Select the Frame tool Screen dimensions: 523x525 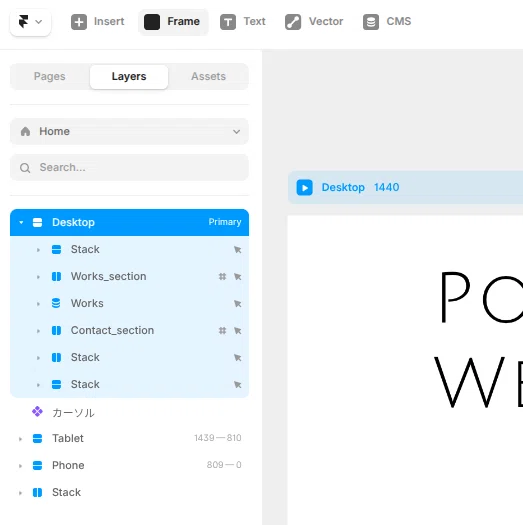173,22
